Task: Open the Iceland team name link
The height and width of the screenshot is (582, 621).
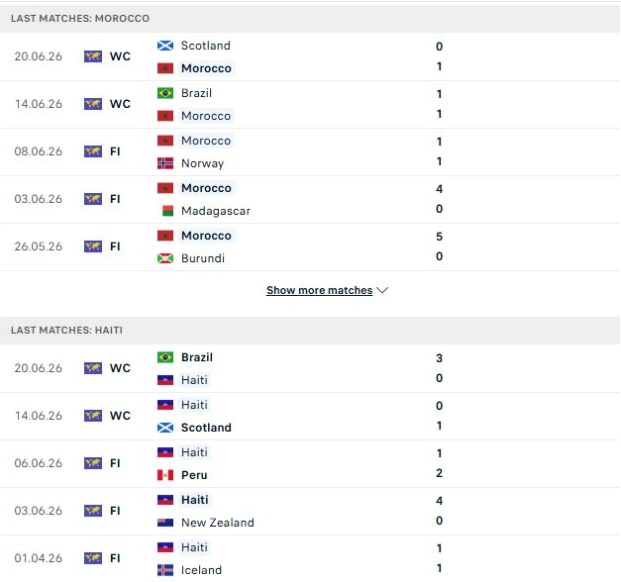Action: (201, 570)
